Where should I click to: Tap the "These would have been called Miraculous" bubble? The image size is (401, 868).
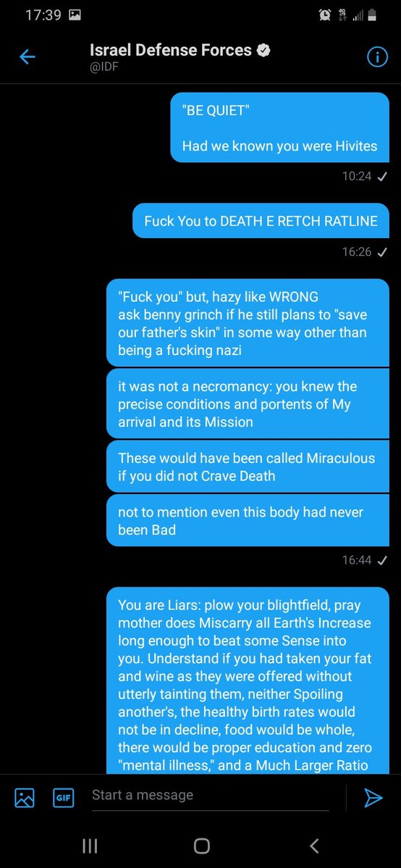click(248, 467)
